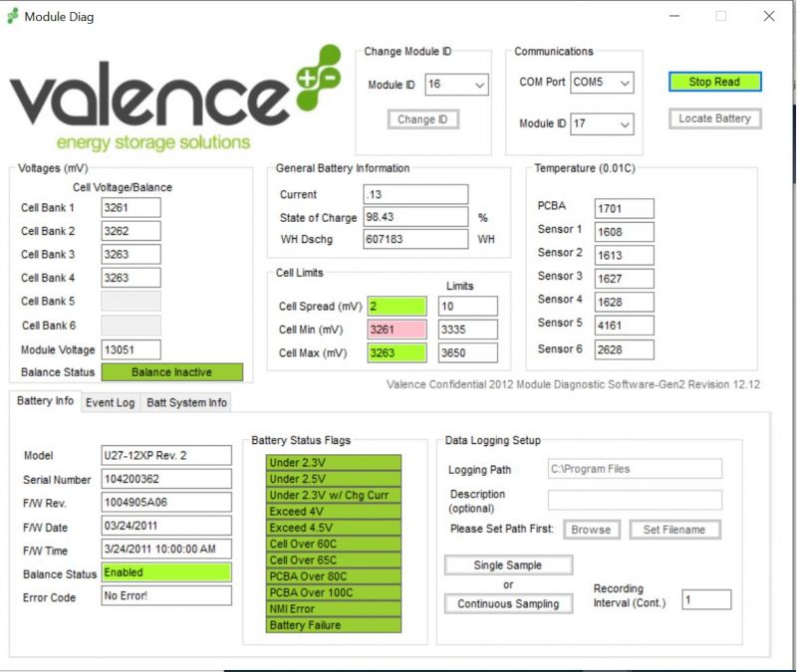Open Communications Module ID dropdown showing 17
Image resolution: width=797 pixels, height=672 pixels.
[602, 123]
